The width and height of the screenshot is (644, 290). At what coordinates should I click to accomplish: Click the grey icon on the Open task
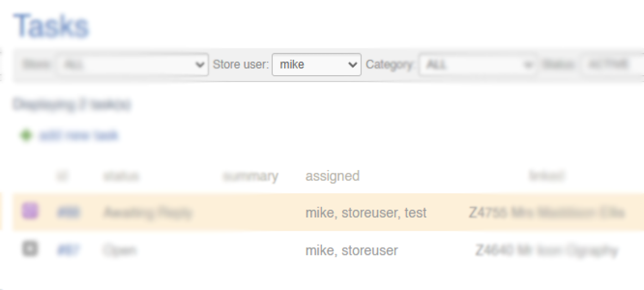(30, 249)
